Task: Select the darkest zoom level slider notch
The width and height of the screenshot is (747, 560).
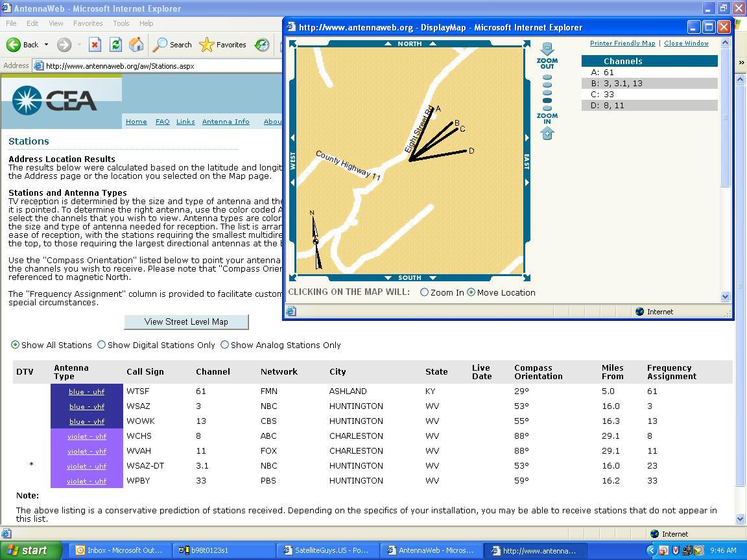Action: pos(547,100)
